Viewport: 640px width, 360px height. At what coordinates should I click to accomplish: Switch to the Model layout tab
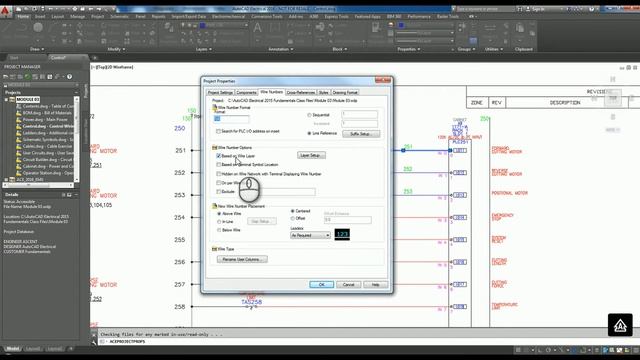point(13,349)
